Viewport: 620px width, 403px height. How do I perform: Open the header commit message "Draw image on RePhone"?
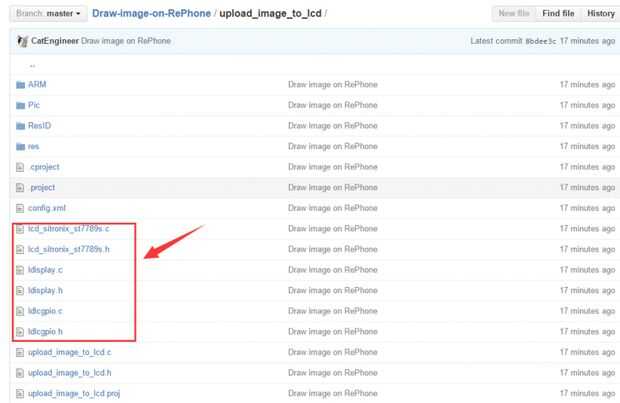[126, 41]
